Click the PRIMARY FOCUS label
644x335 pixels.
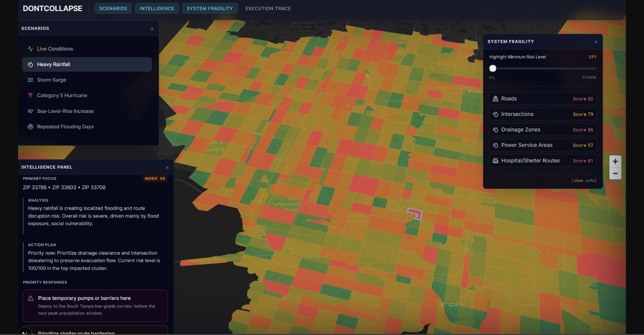40,179
